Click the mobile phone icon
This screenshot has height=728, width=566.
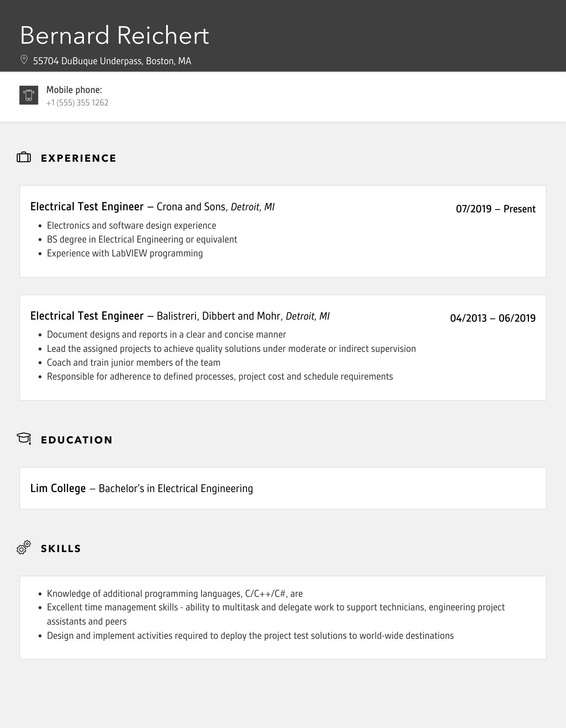29,95
